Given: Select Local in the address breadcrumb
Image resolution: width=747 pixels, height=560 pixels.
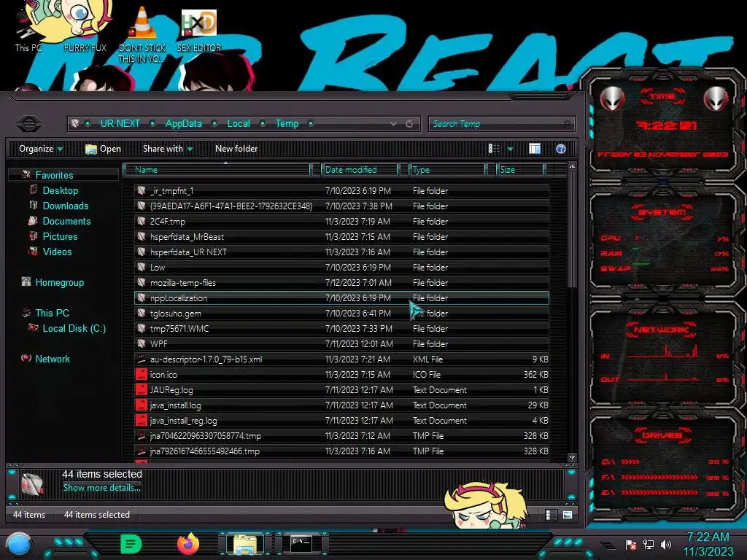Looking at the screenshot, I should pyautogui.click(x=239, y=123).
